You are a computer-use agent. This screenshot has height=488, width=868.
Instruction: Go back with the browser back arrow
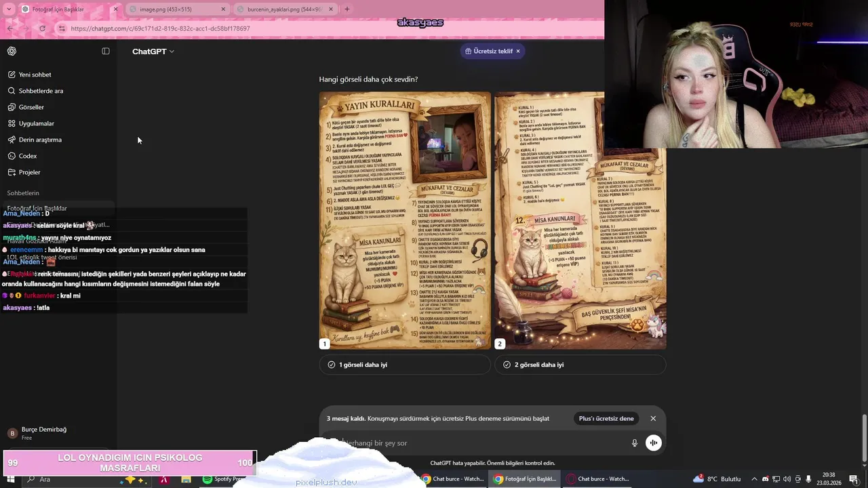pos(10,28)
